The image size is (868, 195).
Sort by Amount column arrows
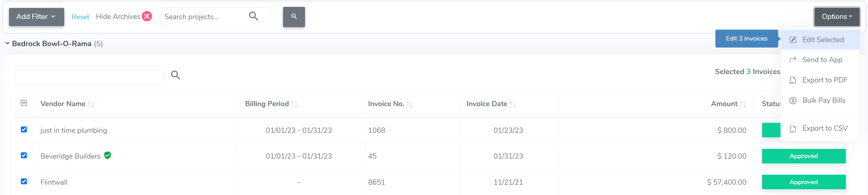[743, 104]
